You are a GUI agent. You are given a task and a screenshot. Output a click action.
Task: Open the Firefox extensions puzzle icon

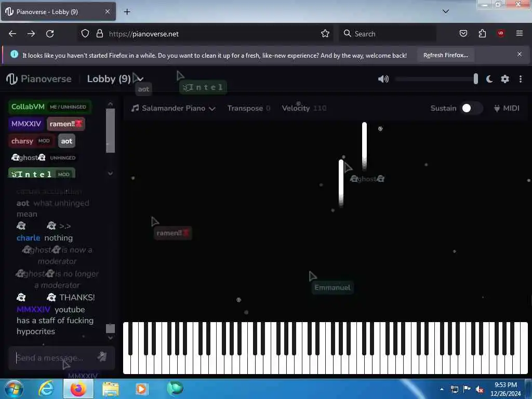(482, 33)
